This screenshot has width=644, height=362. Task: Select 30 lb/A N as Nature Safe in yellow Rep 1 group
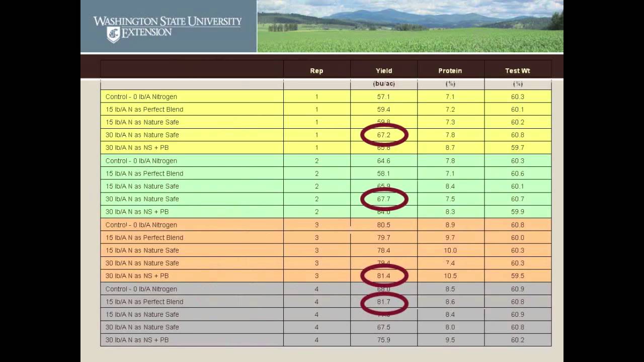coord(142,135)
